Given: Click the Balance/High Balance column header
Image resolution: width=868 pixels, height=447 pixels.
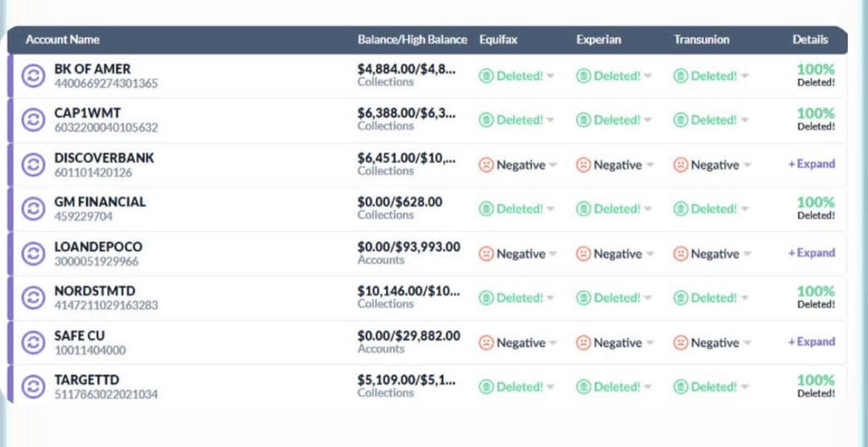Looking at the screenshot, I should (x=412, y=40).
